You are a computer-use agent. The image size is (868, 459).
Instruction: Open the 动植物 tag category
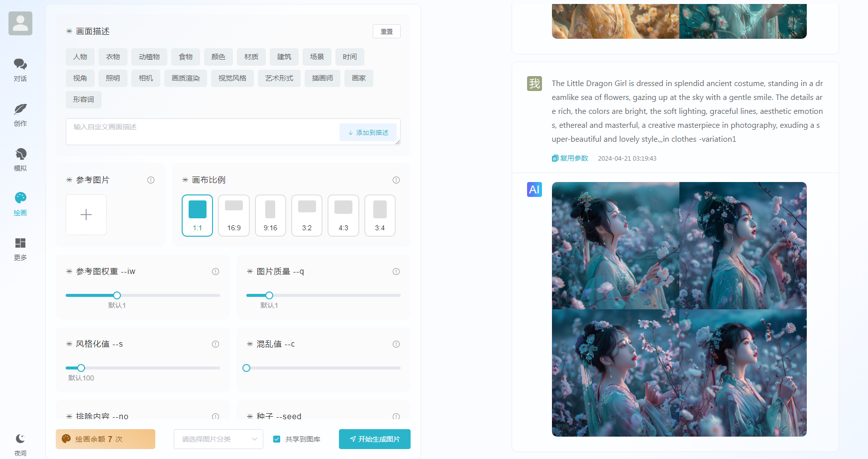[149, 57]
